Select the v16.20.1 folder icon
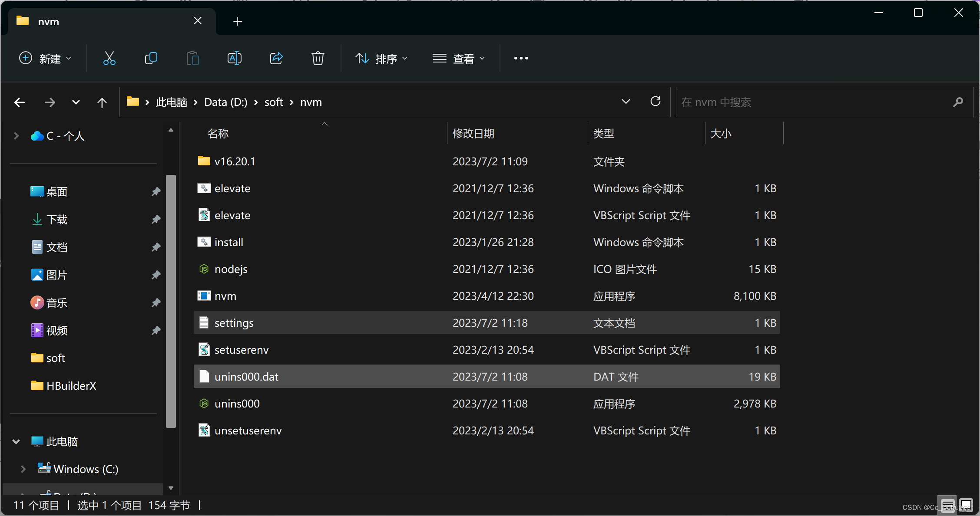This screenshot has height=516, width=980. click(204, 161)
